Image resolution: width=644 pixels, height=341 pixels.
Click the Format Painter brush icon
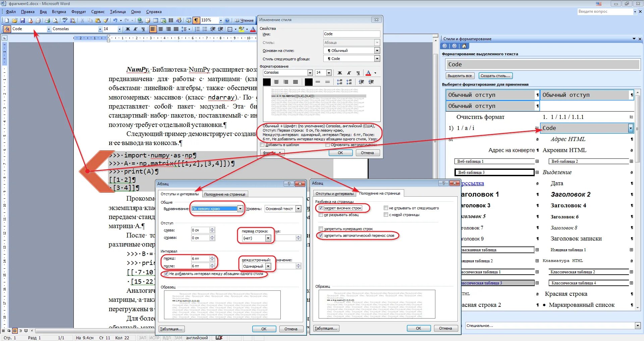106,20
